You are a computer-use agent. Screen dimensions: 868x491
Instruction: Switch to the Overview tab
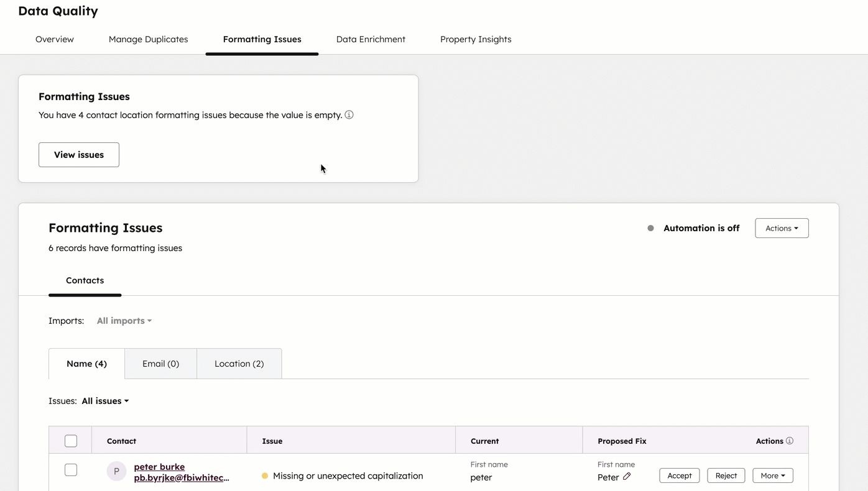54,39
